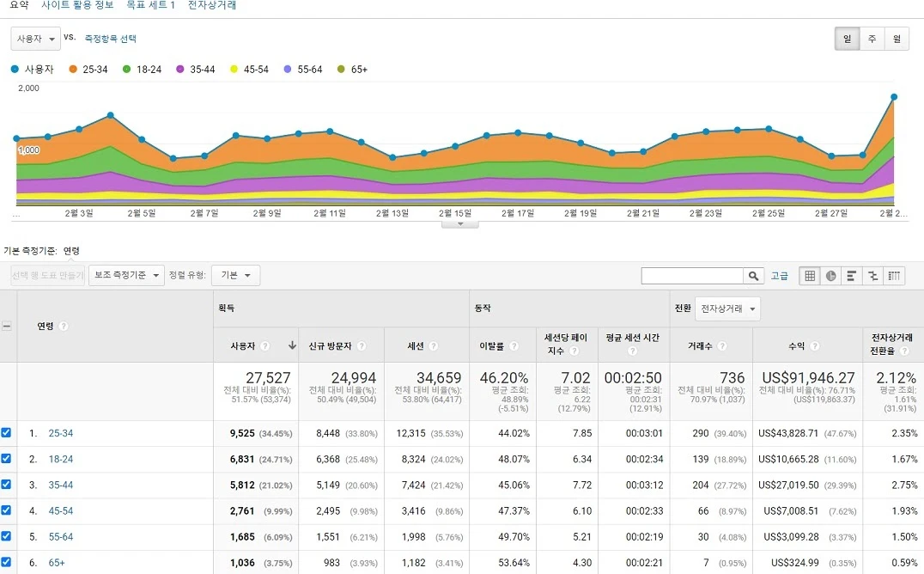Click the yellow 45-54 legend dot
The width and height of the screenshot is (924, 574).
(x=234, y=69)
